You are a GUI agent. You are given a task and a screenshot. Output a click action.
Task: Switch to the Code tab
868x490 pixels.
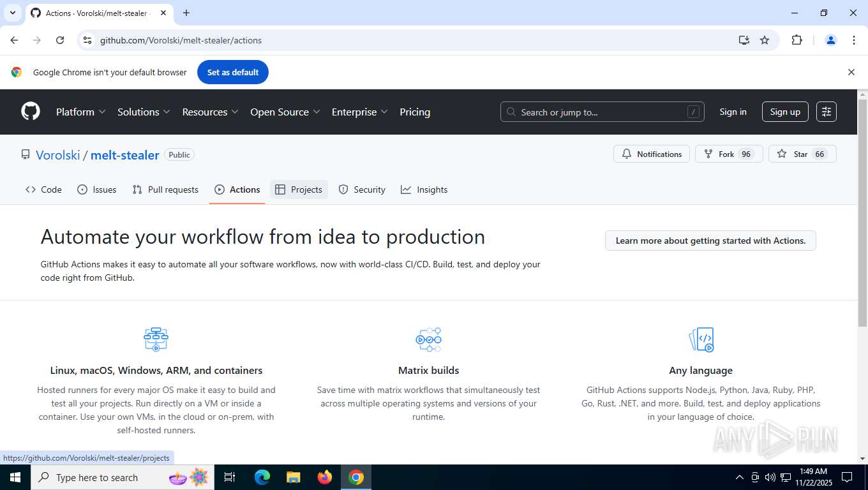coord(43,189)
